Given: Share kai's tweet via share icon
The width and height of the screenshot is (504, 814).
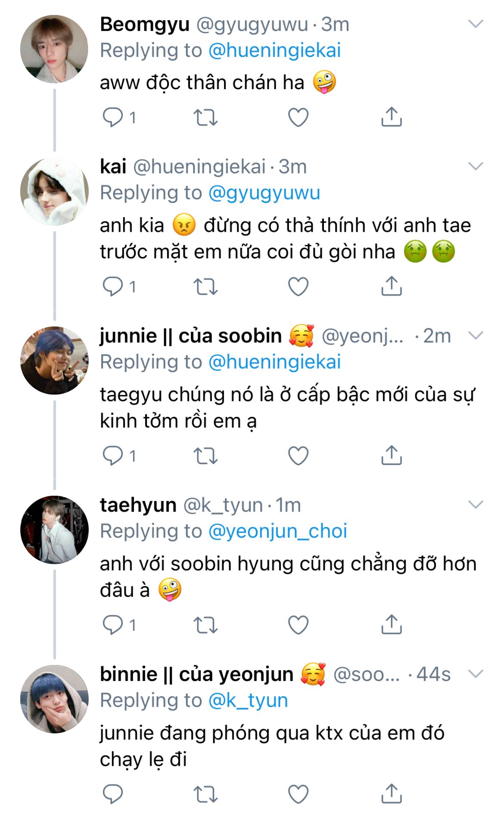Looking at the screenshot, I should pyautogui.click(x=391, y=286).
